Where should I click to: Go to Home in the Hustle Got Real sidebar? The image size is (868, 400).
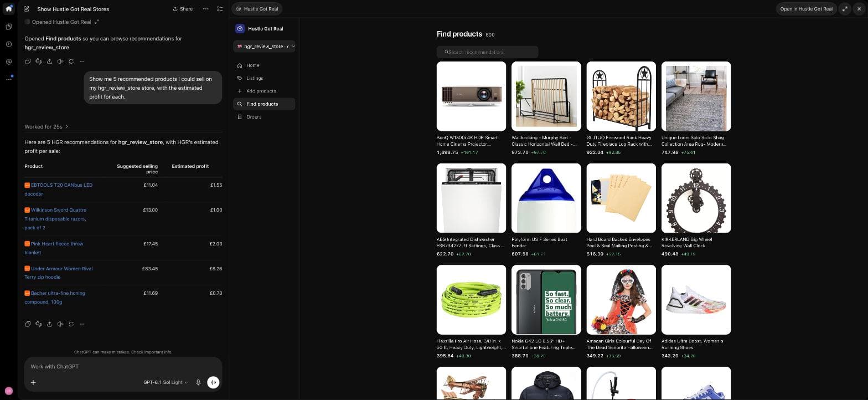coord(265,65)
